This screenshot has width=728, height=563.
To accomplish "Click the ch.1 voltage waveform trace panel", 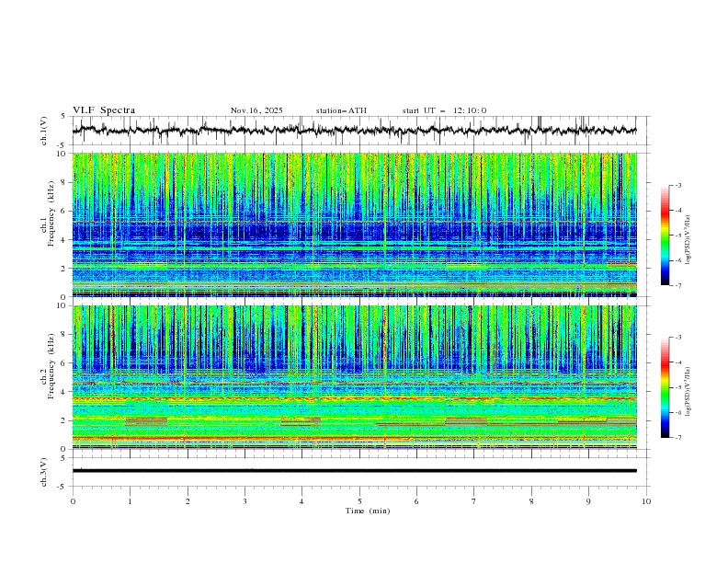I will tap(359, 131).
